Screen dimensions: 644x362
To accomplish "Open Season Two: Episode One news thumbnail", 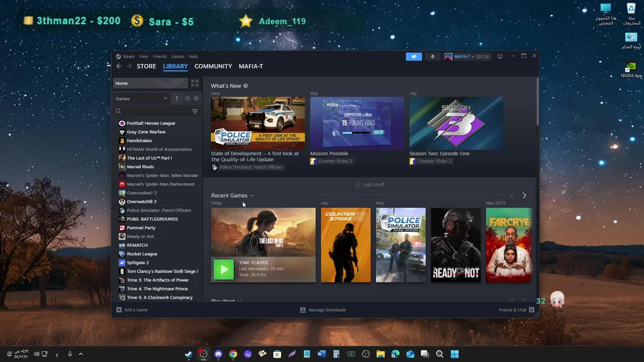I will pos(456,123).
